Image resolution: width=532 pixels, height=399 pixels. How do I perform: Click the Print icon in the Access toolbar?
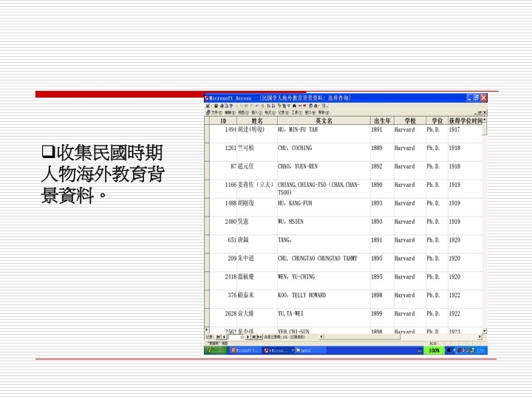click(222, 106)
